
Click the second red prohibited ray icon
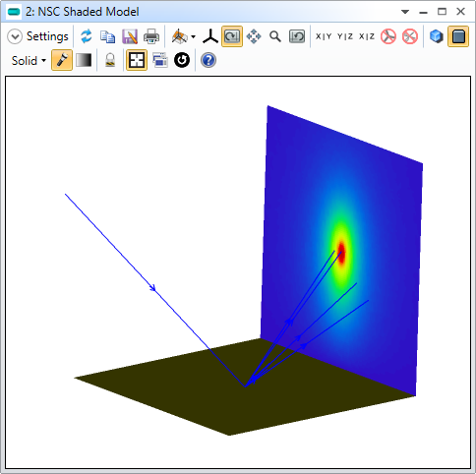(x=410, y=36)
